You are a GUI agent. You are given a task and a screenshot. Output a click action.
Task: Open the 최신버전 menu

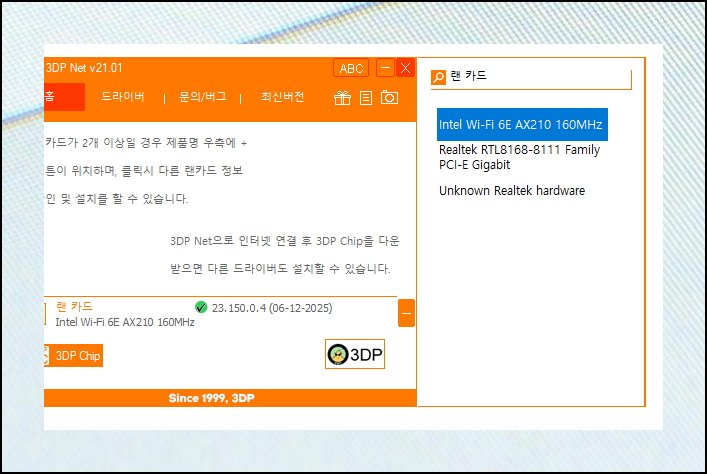(283, 97)
